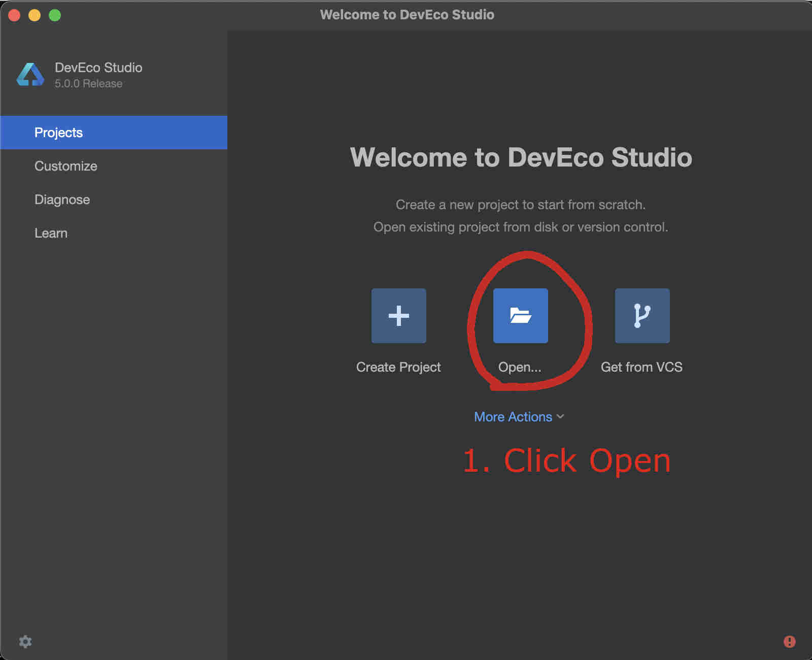Click the Get from VCS branch icon

[642, 316]
